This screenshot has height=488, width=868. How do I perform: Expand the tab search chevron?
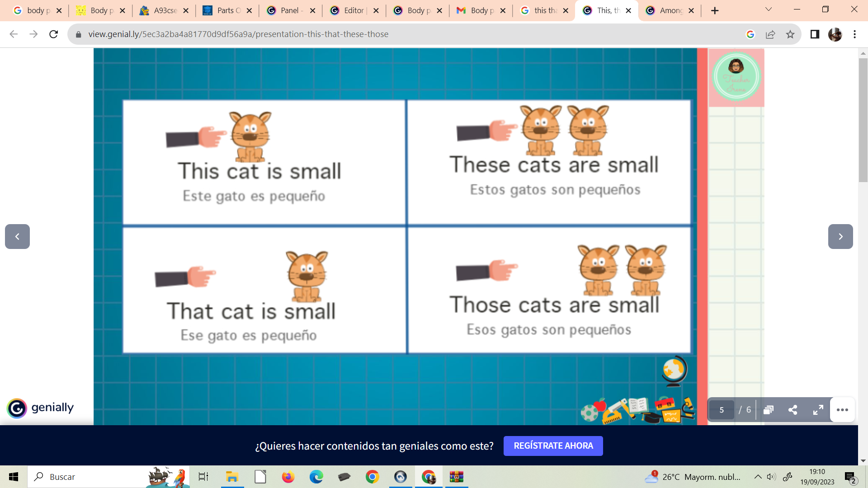pyautogui.click(x=768, y=9)
